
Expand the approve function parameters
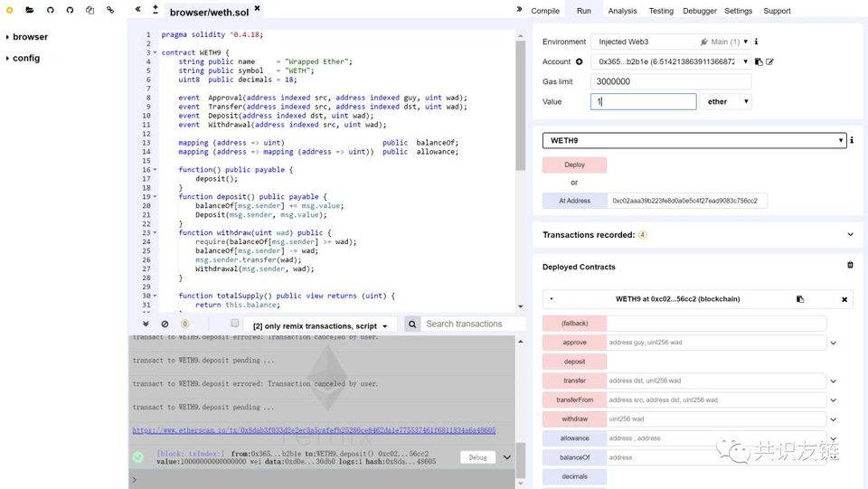pos(833,343)
